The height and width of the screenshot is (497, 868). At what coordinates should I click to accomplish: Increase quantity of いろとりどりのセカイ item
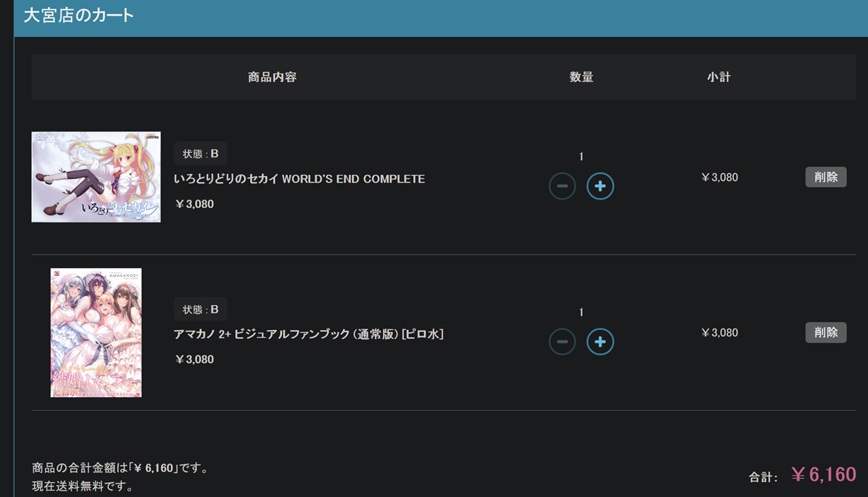pyautogui.click(x=599, y=186)
